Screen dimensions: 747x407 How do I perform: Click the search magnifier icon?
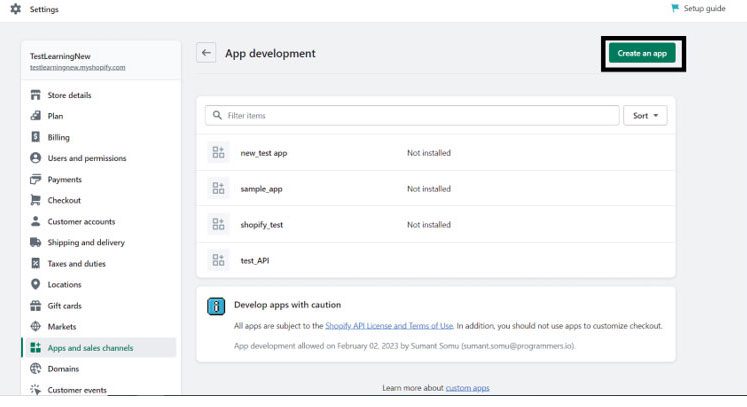(x=217, y=115)
